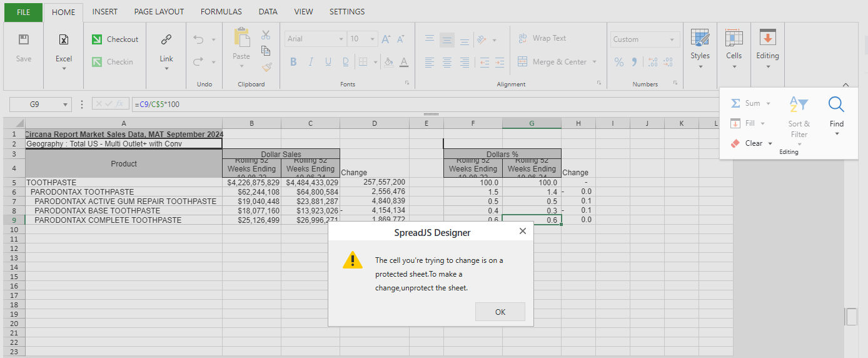Switch to the SETTINGS tab

347,12
